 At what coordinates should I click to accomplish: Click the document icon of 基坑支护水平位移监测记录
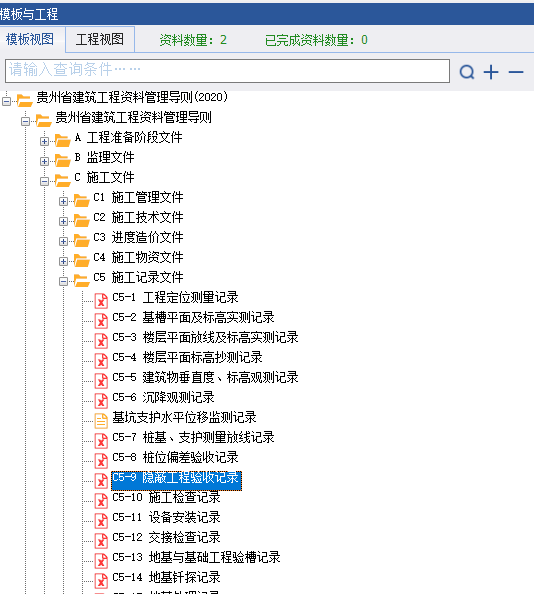pyautogui.click(x=101, y=420)
